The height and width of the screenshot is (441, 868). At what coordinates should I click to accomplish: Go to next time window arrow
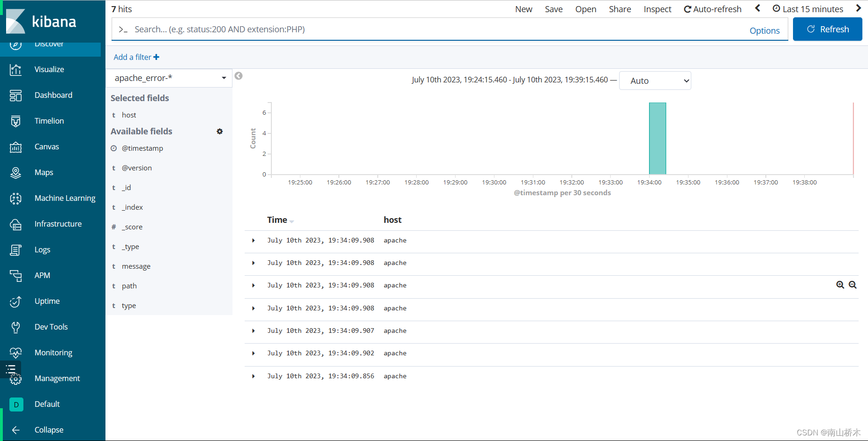pos(858,8)
